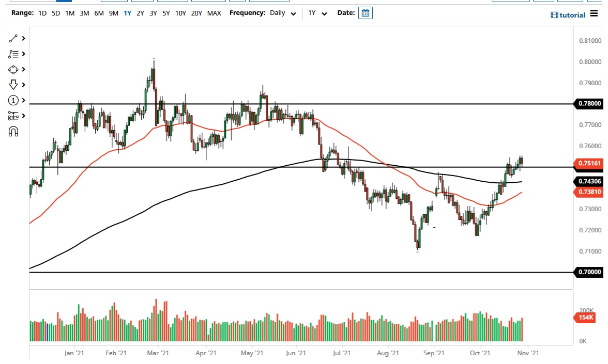Open the Frequency Daily dropdown

point(283,13)
